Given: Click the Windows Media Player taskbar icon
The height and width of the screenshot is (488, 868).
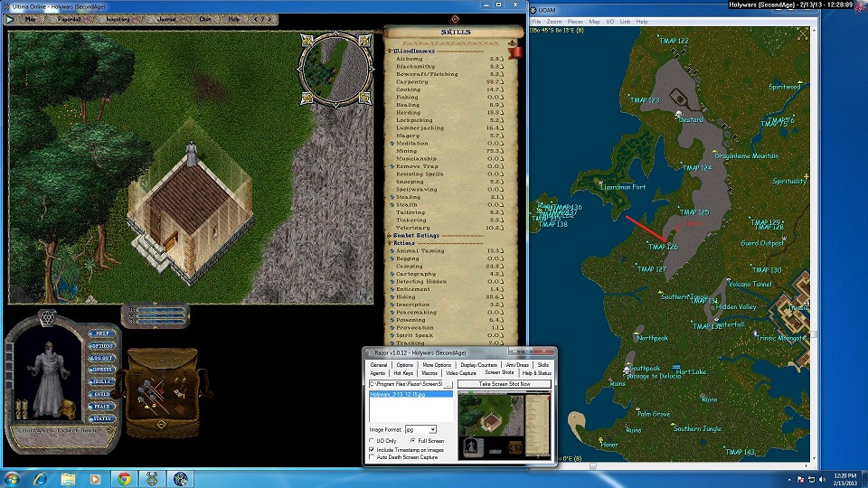Looking at the screenshot, I should [96, 478].
